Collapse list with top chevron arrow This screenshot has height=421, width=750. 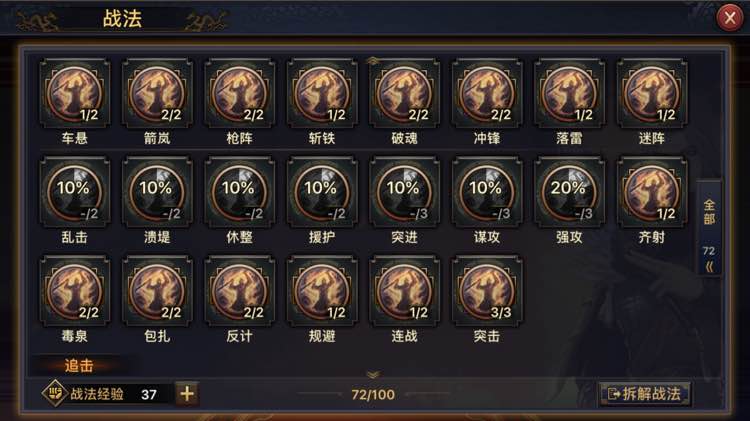373,61
